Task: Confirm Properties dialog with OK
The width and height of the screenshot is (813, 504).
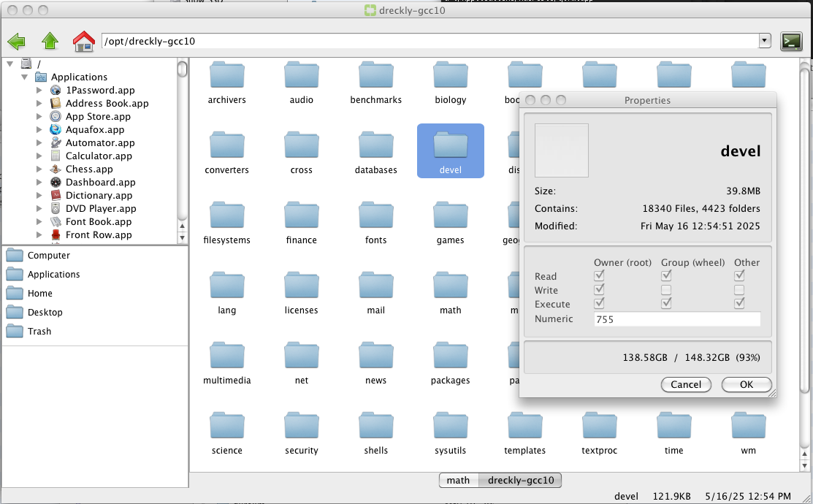Action: click(746, 384)
